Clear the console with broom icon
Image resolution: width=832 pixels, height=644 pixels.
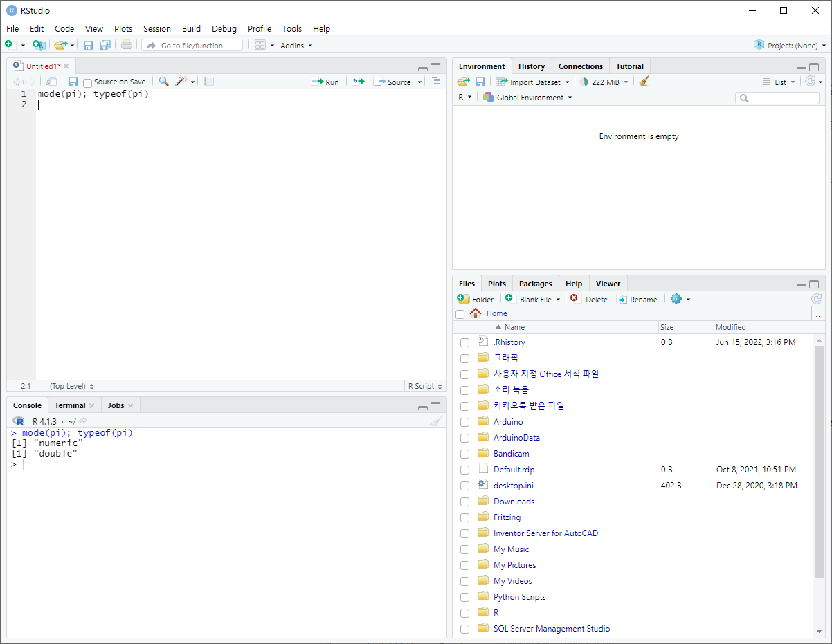pyautogui.click(x=436, y=421)
